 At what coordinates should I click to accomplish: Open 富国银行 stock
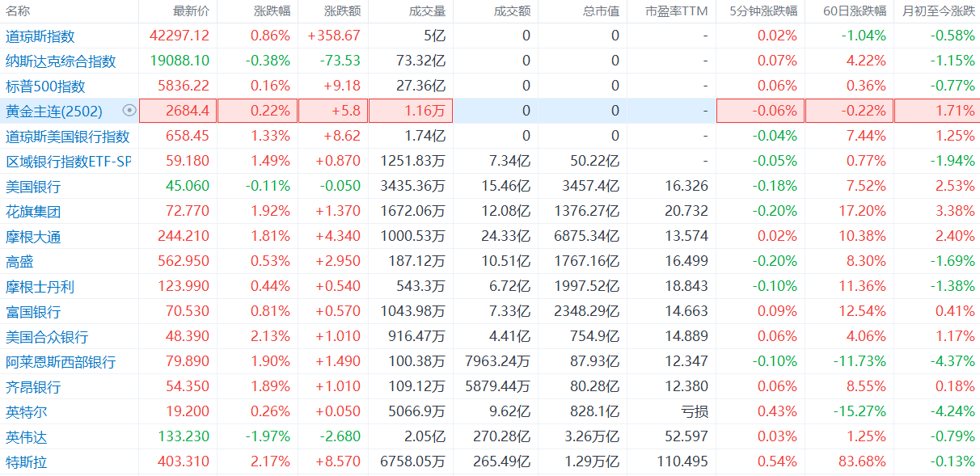click(32, 312)
